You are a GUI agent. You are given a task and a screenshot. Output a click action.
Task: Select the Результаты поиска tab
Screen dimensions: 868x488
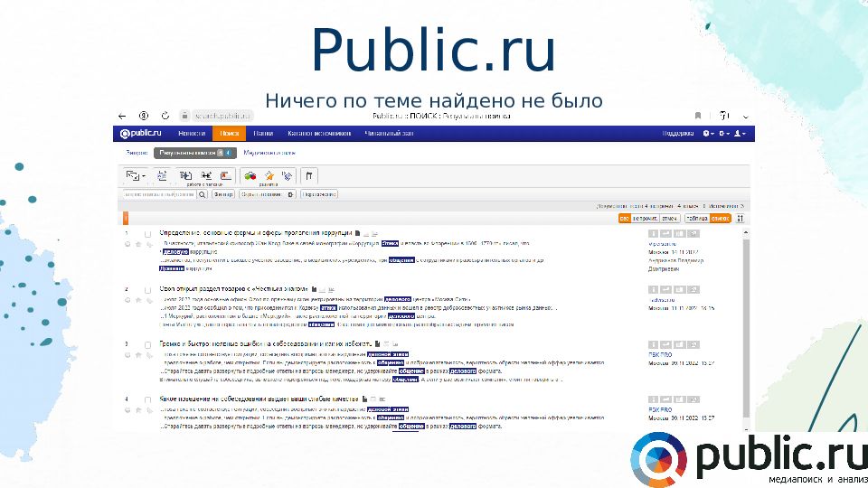(195, 153)
